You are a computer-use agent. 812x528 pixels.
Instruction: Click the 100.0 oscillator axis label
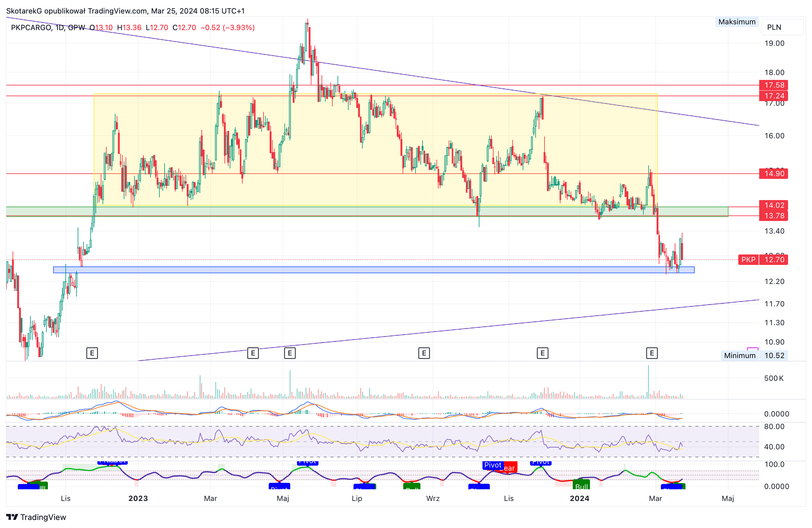pos(774,464)
